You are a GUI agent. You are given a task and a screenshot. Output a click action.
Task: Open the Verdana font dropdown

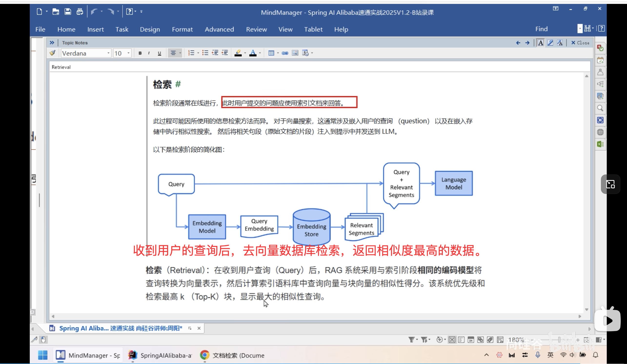click(109, 53)
